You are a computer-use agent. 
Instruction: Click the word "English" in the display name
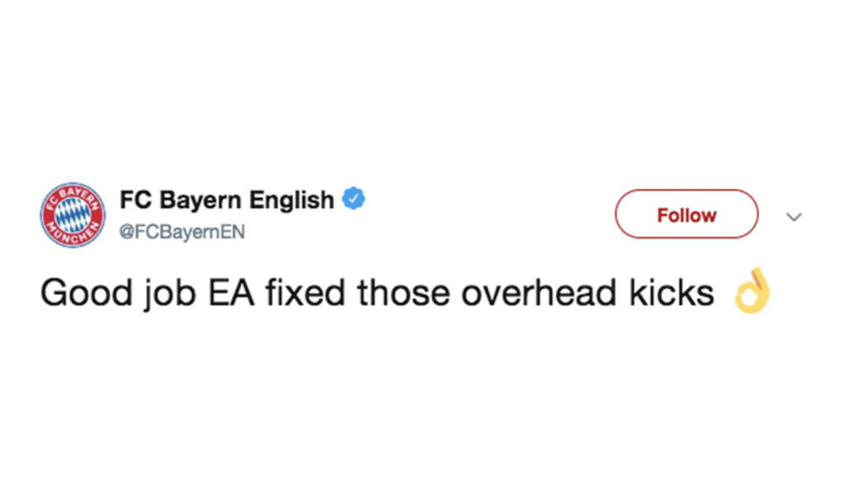pyautogui.click(x=291, y=200)
